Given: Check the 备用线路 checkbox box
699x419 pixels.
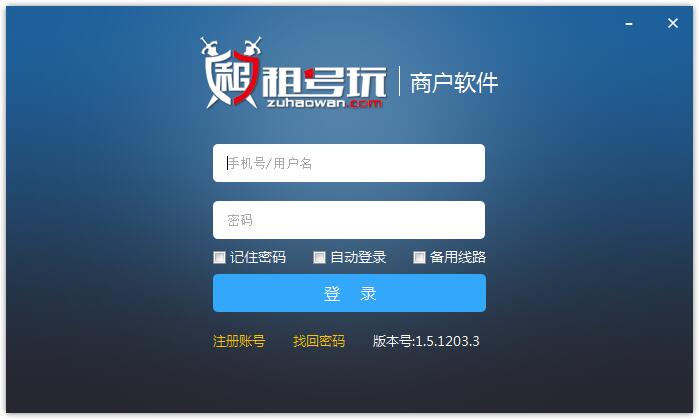Looking at the screenshot, I should [419, 257].
